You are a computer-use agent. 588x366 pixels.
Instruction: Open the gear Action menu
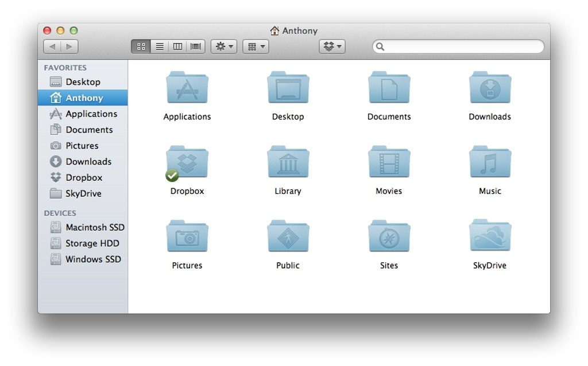tap(224, 46)
